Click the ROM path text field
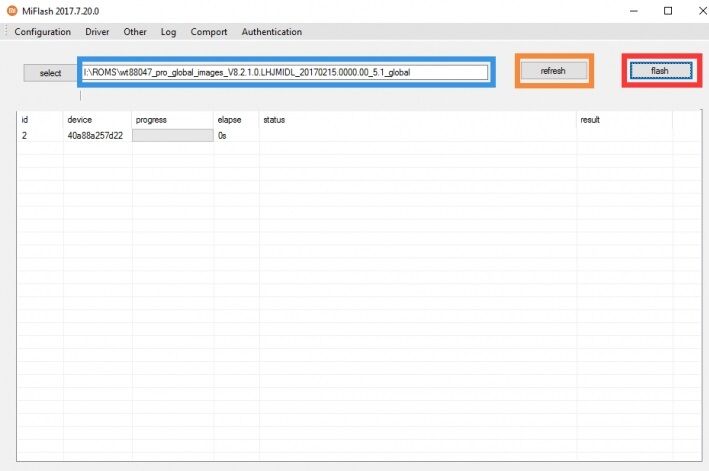Screen dimensions: 709x471 (285, 72)
